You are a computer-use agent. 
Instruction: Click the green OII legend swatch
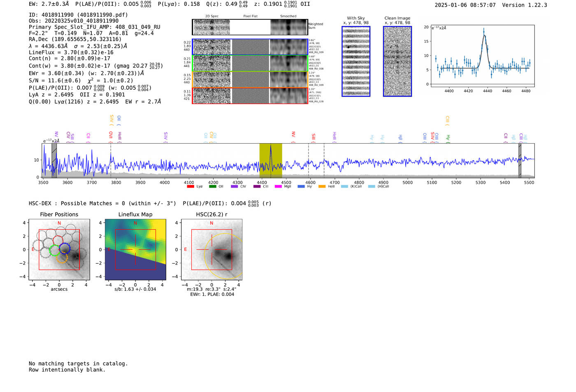tap(212, 187)
